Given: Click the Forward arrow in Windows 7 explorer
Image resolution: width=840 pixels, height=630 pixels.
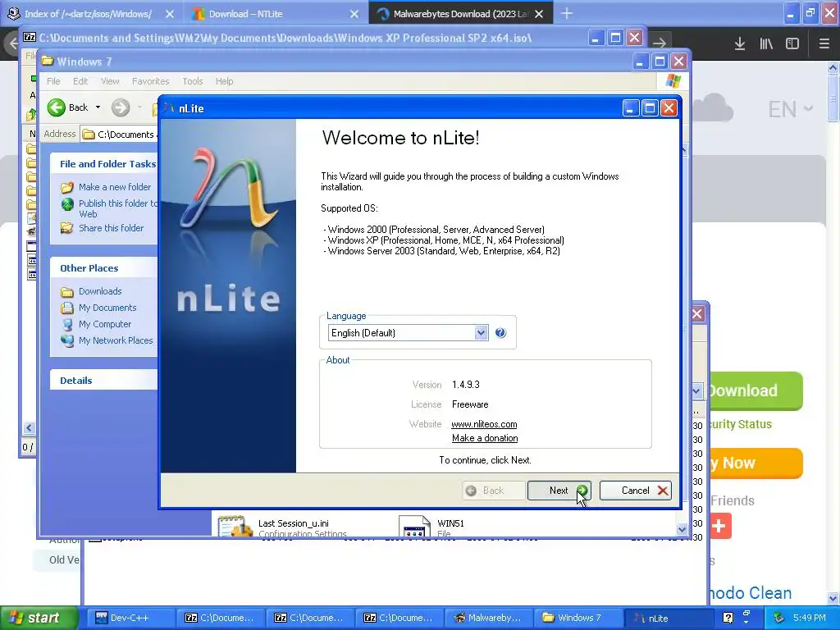Looking at the screenshot, I should [x=121, y=107].
